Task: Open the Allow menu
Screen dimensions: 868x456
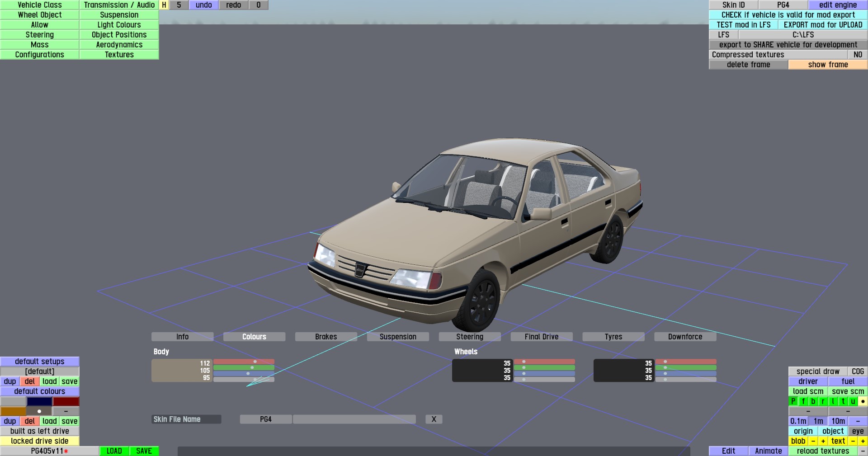Action: 40,25
